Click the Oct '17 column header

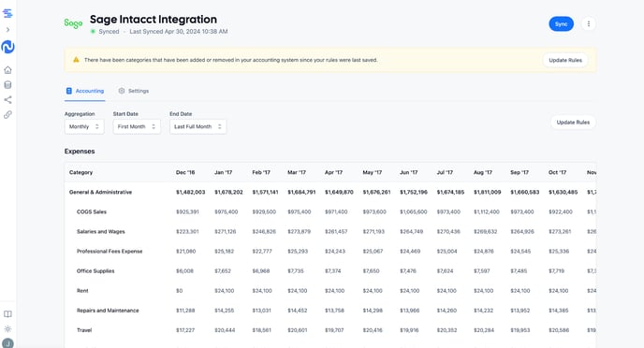click(x=557, y=172)
